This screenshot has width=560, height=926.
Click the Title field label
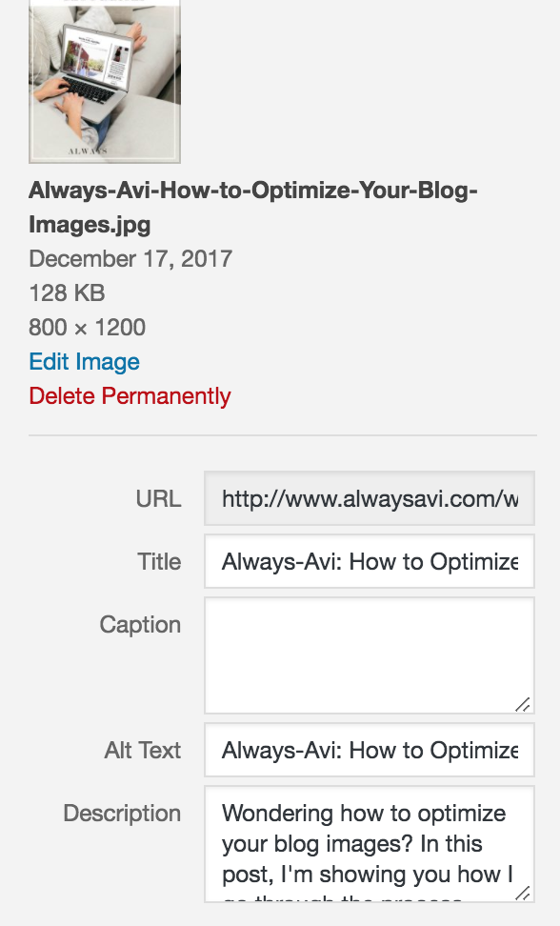pyautogui.click(x=159, y=562)
